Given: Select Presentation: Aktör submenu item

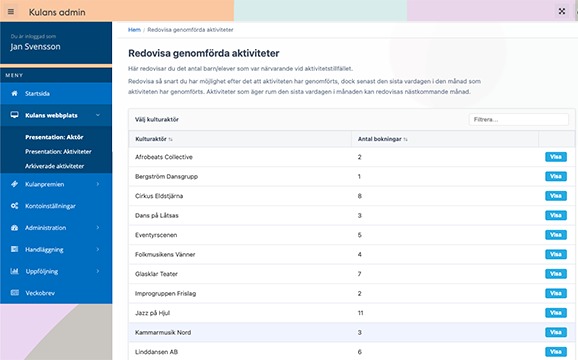Looking at the screenshot, I should point(54,137).
